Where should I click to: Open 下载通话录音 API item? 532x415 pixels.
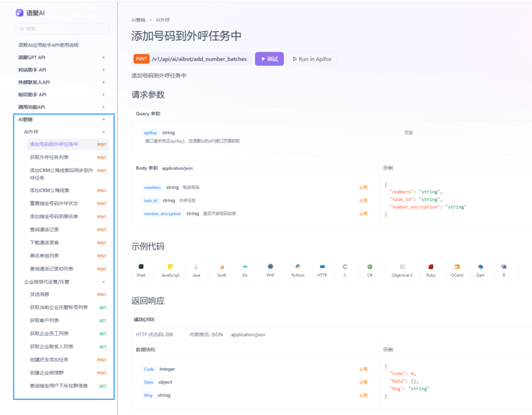(x=68, y=243)
